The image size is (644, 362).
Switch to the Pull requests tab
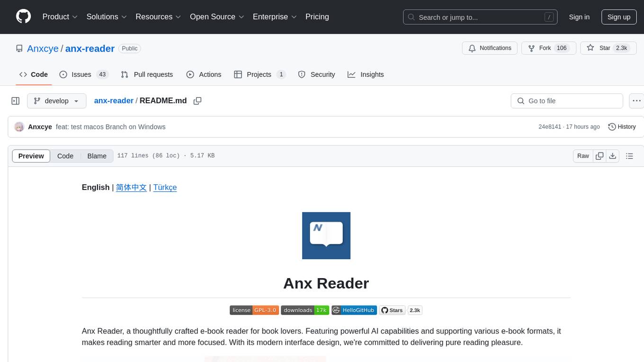pyautogui.click(x=147, y=74)
